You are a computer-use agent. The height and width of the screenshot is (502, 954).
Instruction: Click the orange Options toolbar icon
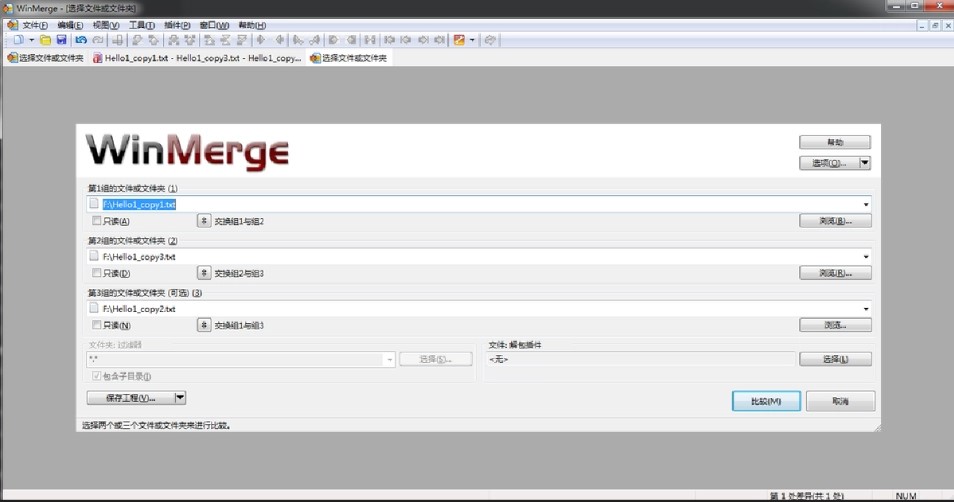click(459, 40)
